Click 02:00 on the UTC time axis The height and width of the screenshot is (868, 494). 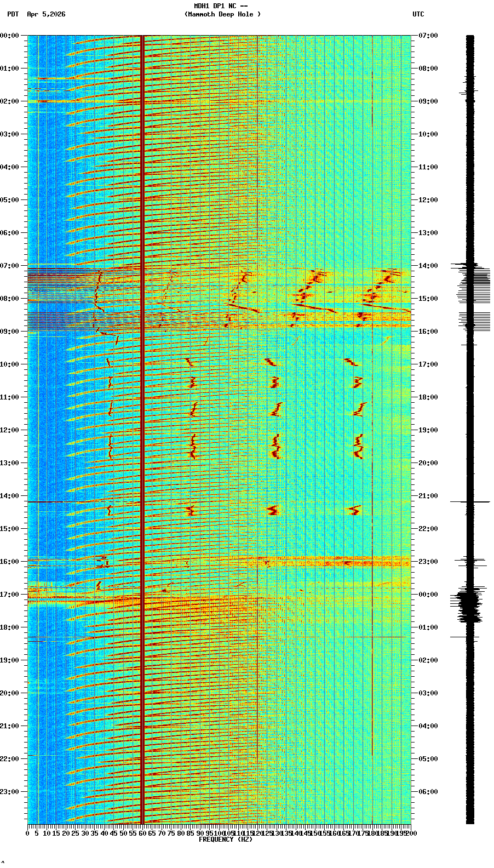428,660
